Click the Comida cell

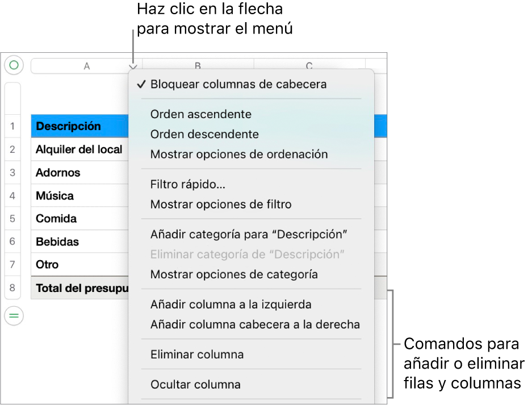[79, 218]
